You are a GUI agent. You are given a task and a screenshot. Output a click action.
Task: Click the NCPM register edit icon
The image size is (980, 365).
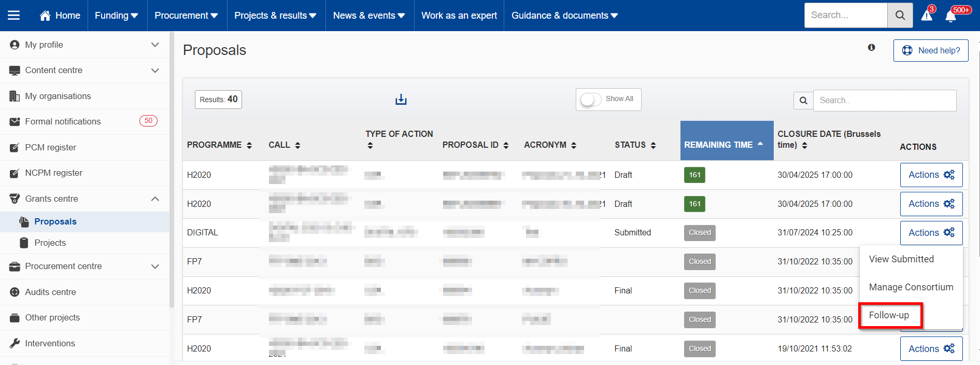[15, 173]
